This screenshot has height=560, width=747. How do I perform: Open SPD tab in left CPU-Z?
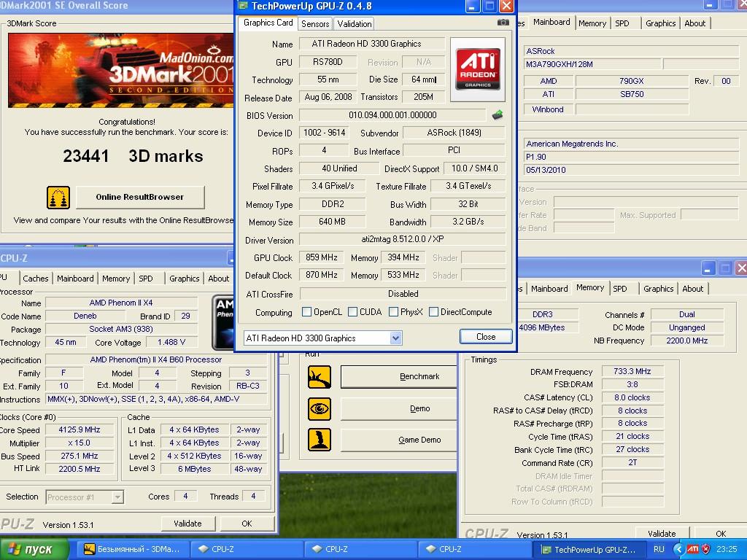pyautogui.click(x=146, y=279)
